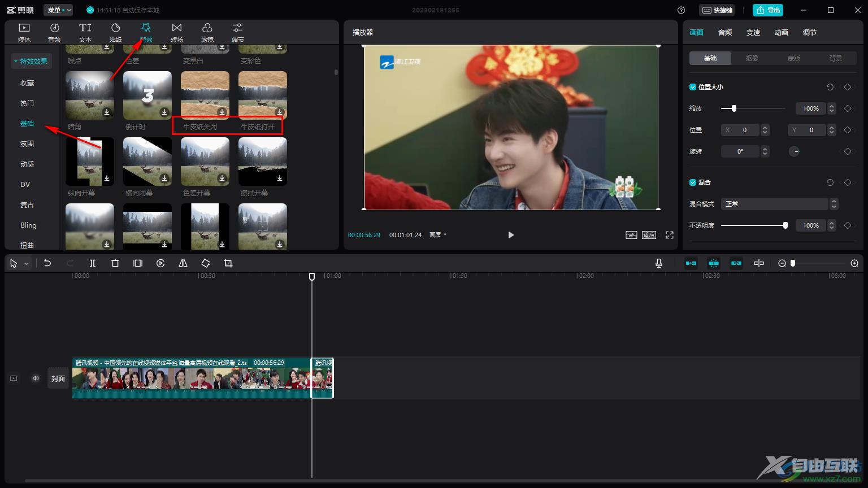Select the 热门 popular category

27,103
